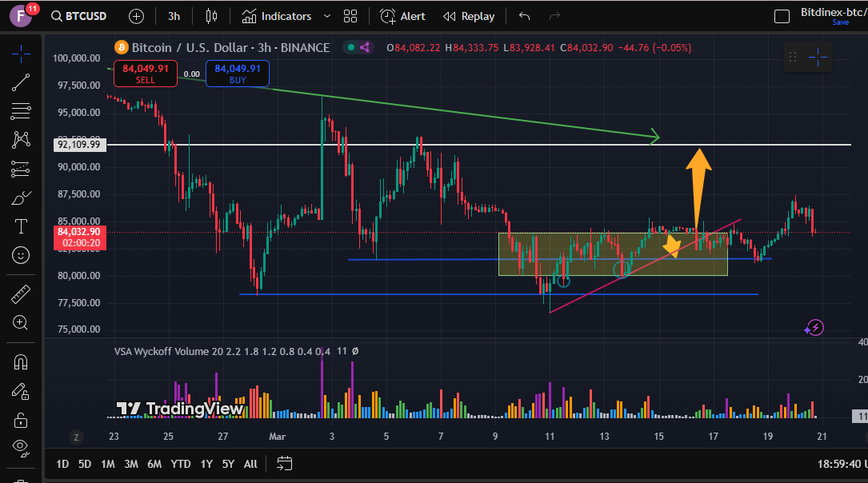Image resolution: width=868 pixels, height=483 pixels.
Task: Click the purple lightning quick-action icon
Action: (x=814, y=328)
